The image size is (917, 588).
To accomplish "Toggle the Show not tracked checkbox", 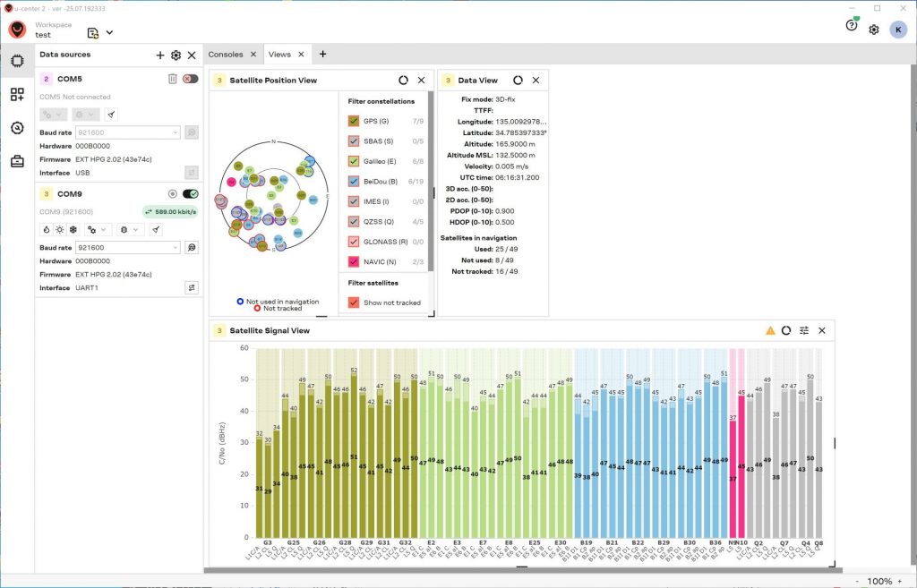I will (354, 303).
